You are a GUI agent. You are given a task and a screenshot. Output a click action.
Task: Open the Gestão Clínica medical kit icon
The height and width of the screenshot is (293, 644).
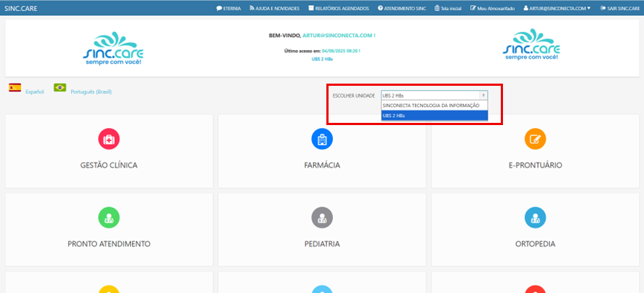(x=109, y=139)
